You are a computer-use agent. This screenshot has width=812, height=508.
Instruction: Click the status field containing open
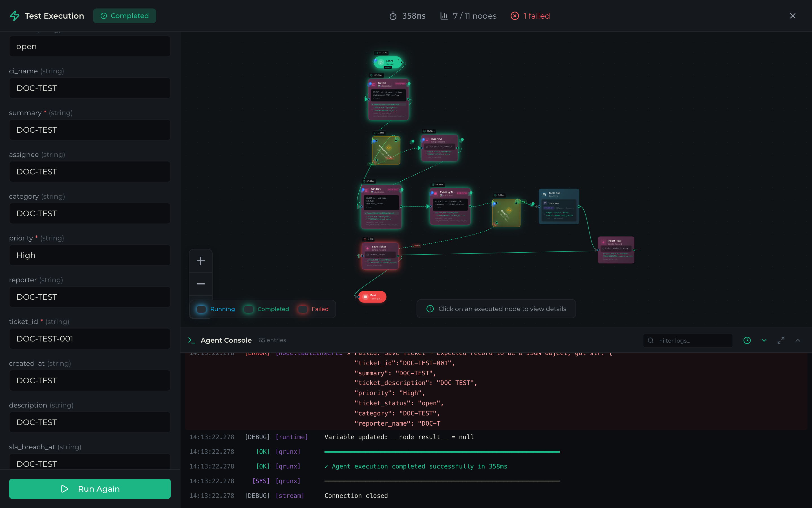[x=90, y=46]
